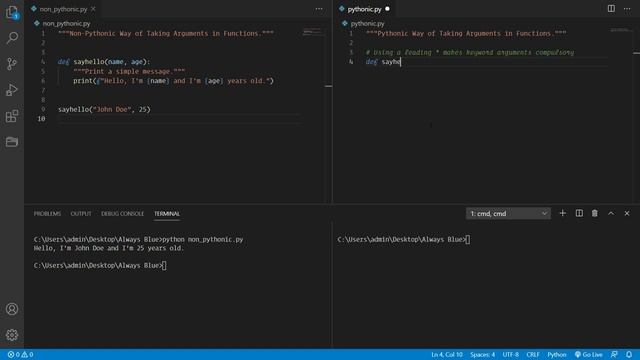Click CRLF end of line setting
This screenshot has width=640, height=360.
point(533,354)
